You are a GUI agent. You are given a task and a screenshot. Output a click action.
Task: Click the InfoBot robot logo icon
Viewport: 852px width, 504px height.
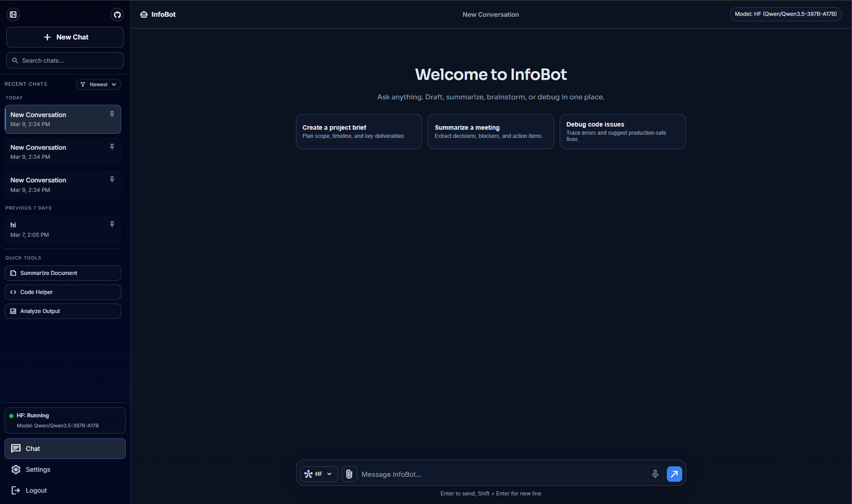pos(143,14)
